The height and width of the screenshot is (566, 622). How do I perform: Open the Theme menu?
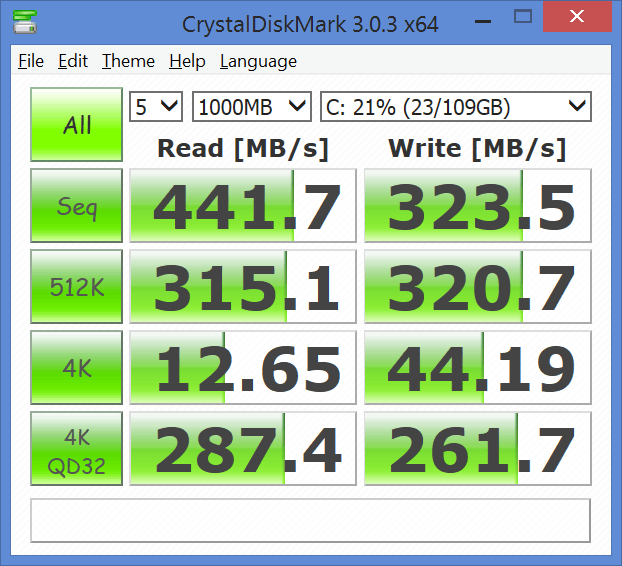pyautogui.click(x=128, y=61)
